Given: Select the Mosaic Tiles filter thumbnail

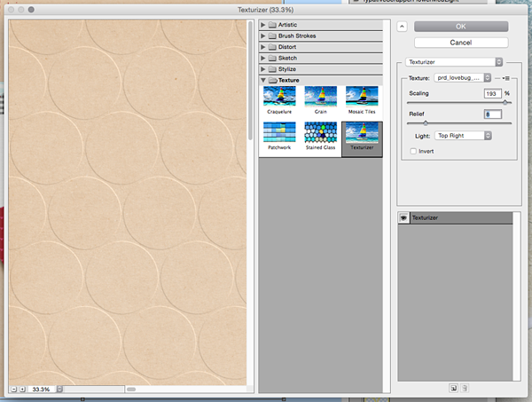Looking at the screenshot, I should point(362,100).
